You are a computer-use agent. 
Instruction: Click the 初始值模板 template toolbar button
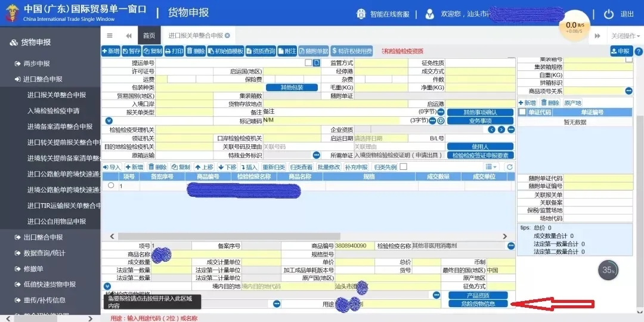pos(225,51)
